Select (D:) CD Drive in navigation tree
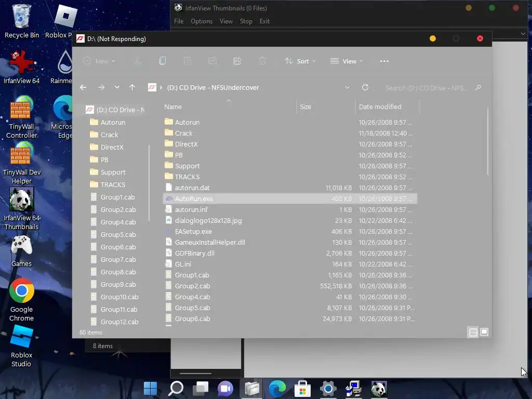The width and height of the screenshot is (532, 399). pyautogui.click(x=115, y=110)
